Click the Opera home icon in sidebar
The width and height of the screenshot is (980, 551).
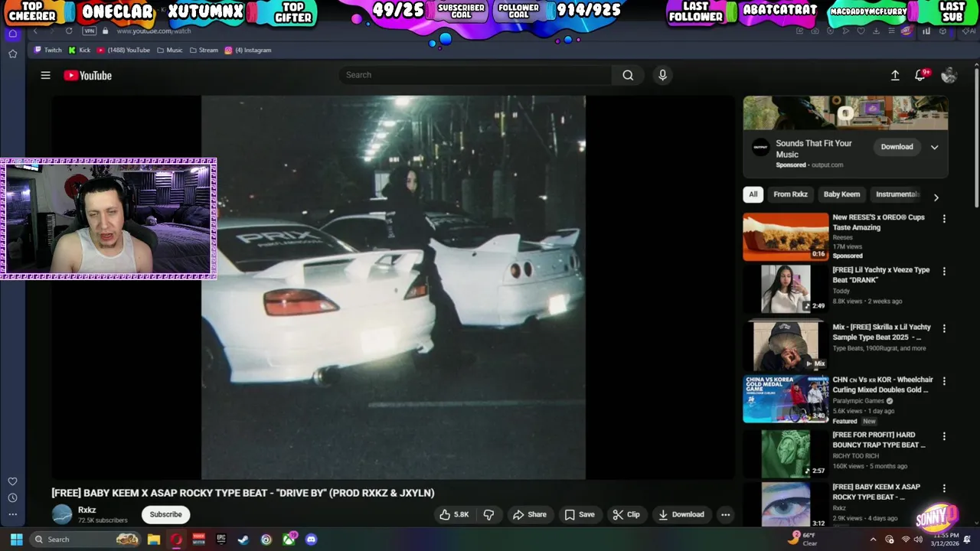12,34
